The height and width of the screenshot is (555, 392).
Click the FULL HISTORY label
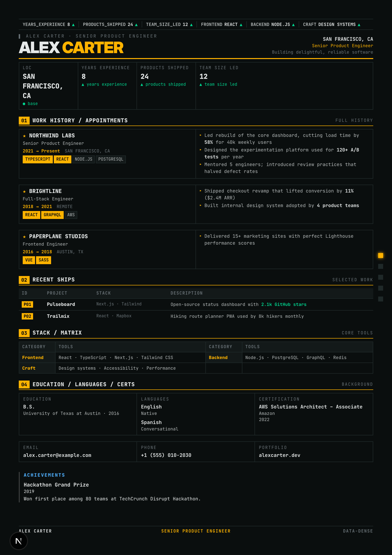354,120
